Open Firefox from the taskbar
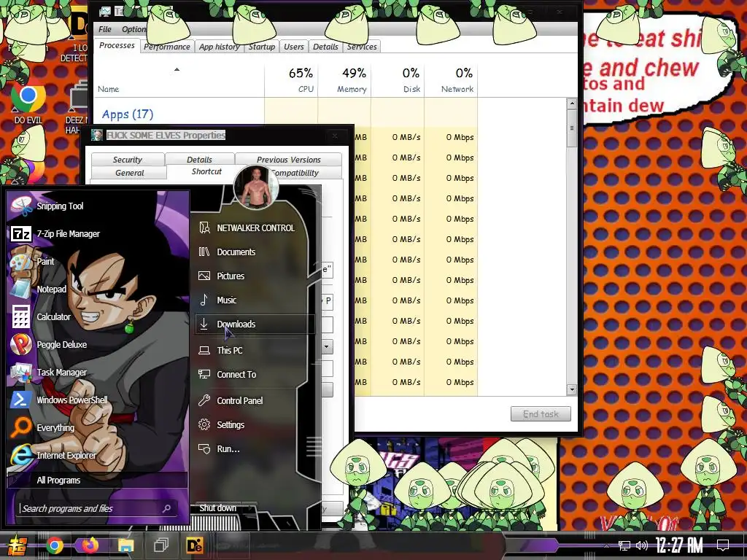 point(90,545)
